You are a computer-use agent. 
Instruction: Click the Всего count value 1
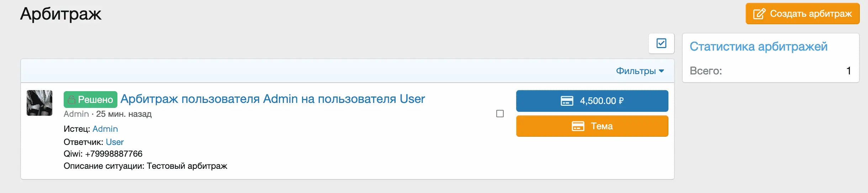848,71
